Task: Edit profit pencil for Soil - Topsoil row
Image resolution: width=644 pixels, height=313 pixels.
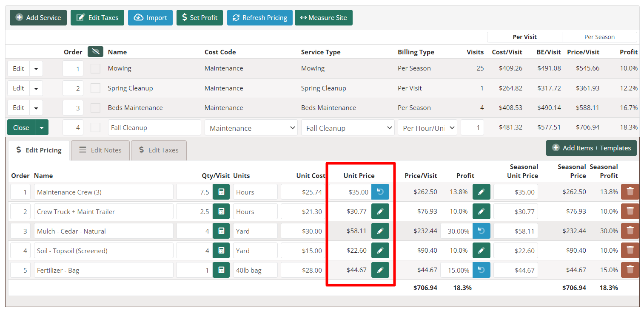Action: pyautogui.click(x=482, y=251)
